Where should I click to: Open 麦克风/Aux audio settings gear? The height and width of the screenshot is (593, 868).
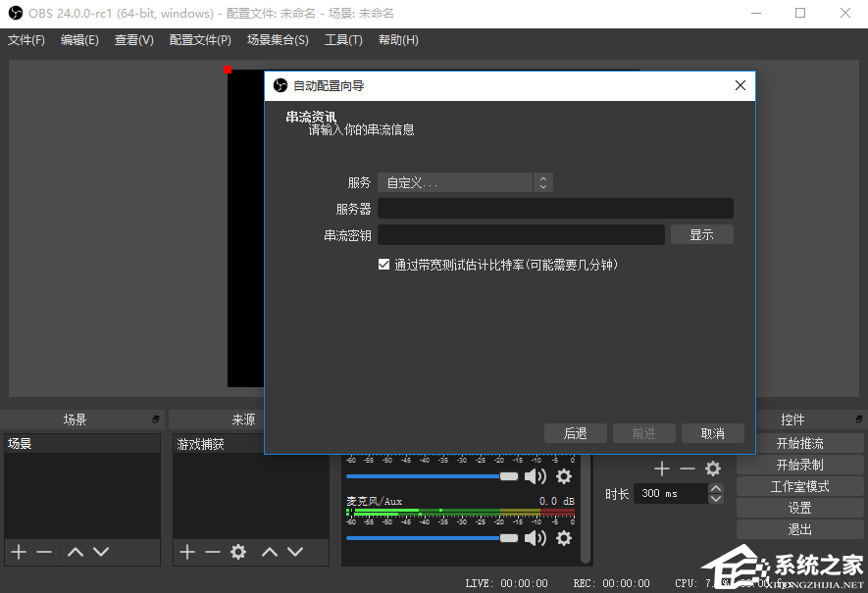point(564,538)
